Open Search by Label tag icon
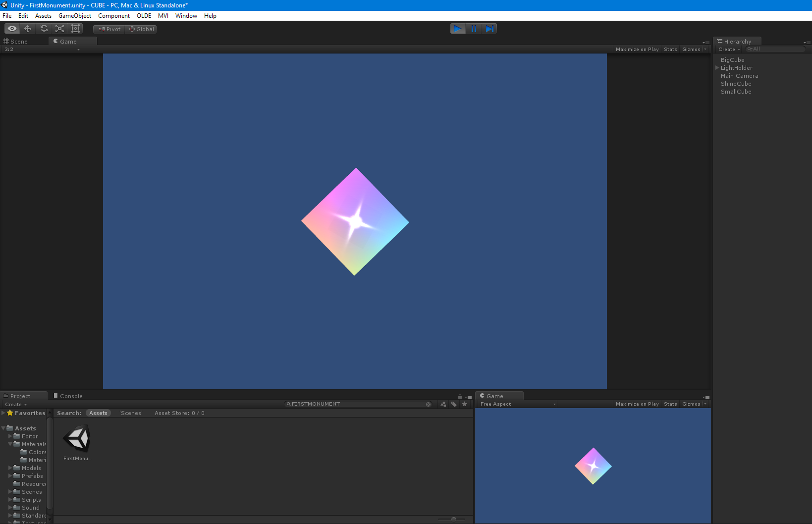The image size is (812, 524). click(454, 404)
